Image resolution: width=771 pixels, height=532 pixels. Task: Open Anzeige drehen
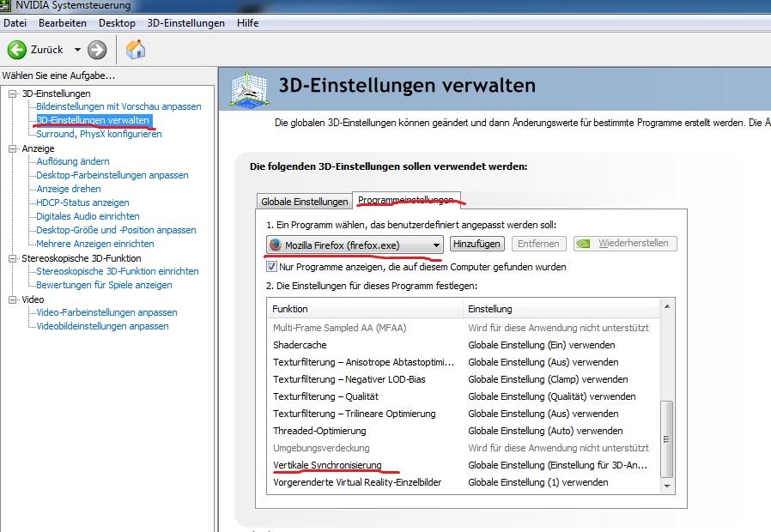(x=69, y=189)
